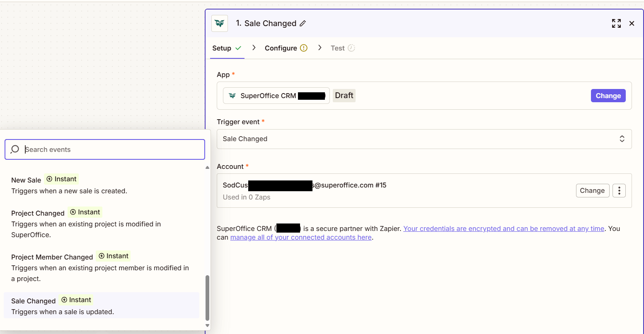Click the Account field label
Image resolution: width=644 pixels, height=334 pixels.
pos(230,166)
